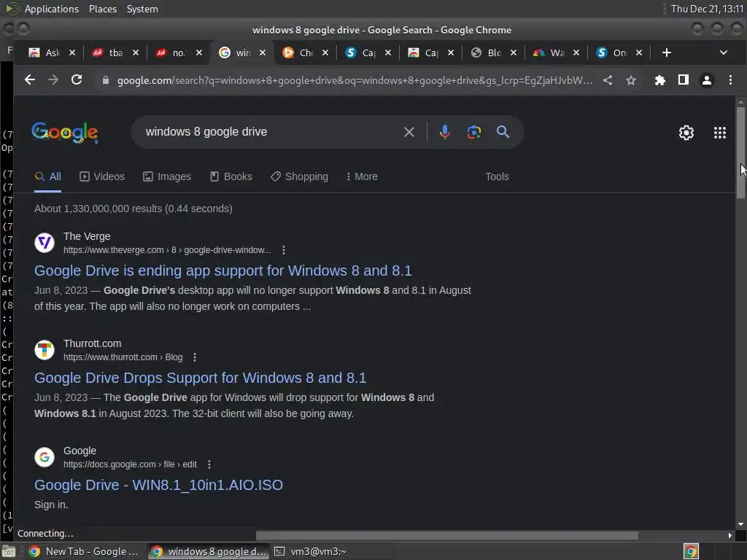
Task: Open Thurrott.com result options dots
Action: (194, 357)
